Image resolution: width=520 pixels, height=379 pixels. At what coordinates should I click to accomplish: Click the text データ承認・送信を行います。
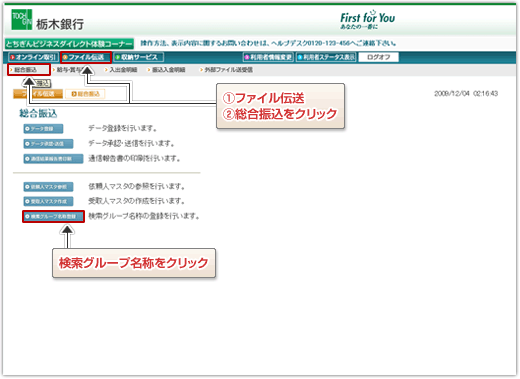132,144
